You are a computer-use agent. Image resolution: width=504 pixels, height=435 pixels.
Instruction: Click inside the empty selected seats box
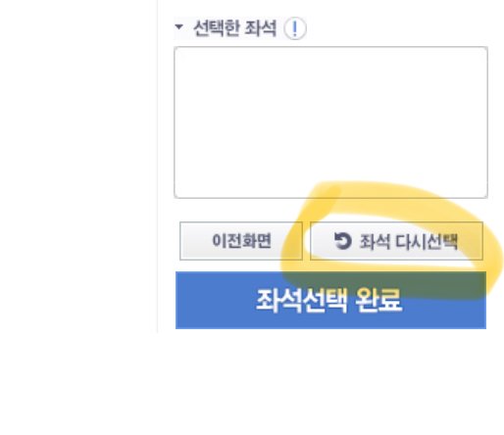pos(330,122)
